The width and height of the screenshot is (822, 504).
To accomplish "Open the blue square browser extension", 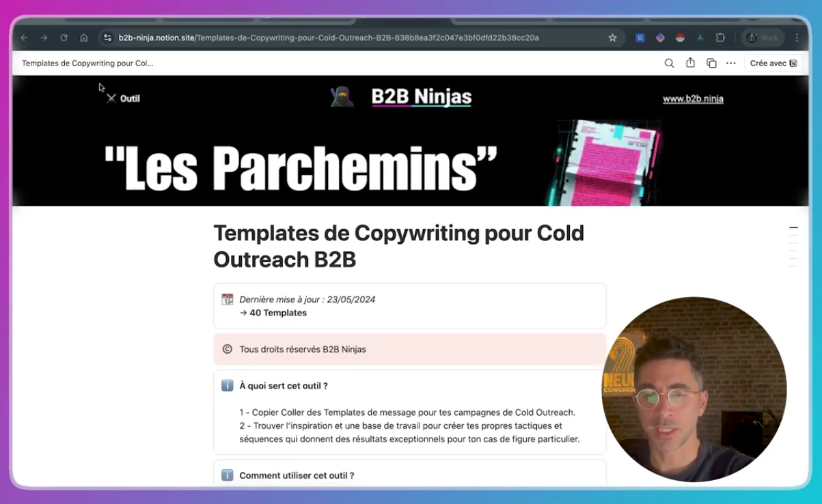I will (640, 38).
